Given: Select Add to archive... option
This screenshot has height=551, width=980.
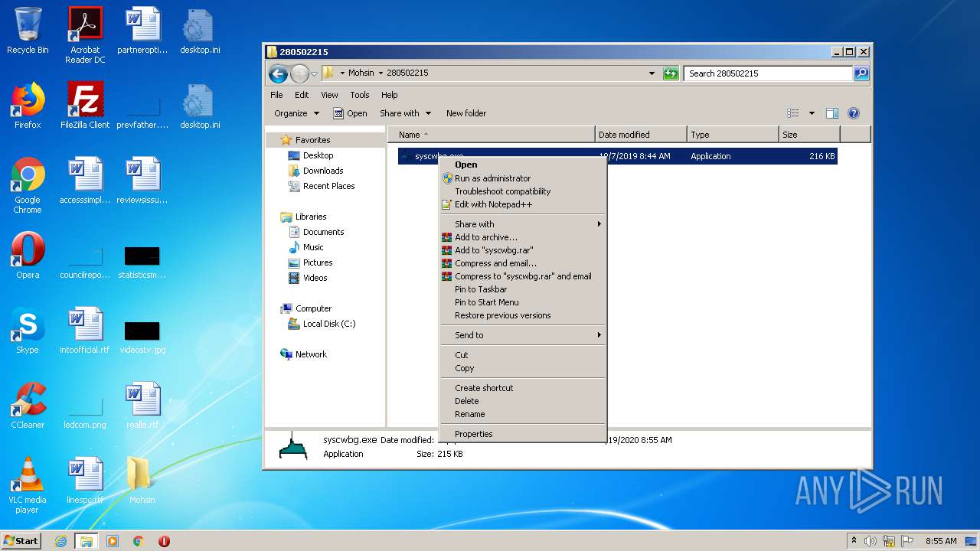Looking at the screenshot, I should click(522, 237).
